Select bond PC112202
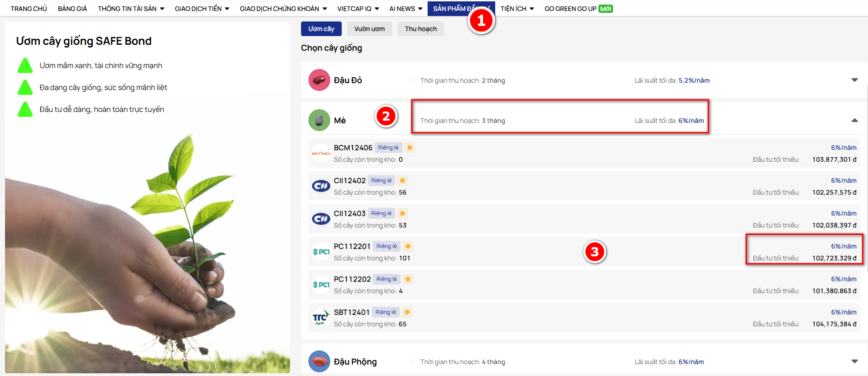Image resolution: width=868 pixels, height=376 pixels. point(584,285)
